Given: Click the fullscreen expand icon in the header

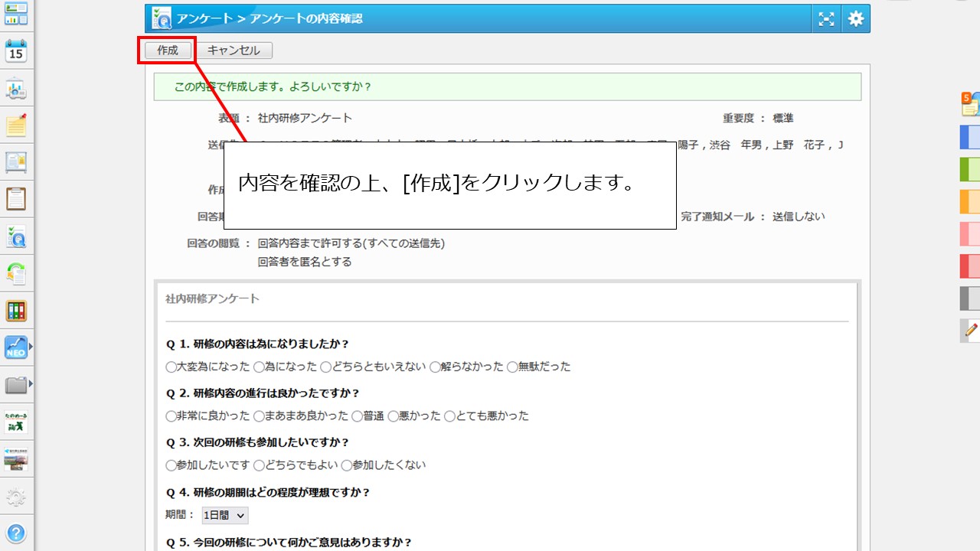Looking at the screenshot, I should pyautogui.click(x=826, y=19).
